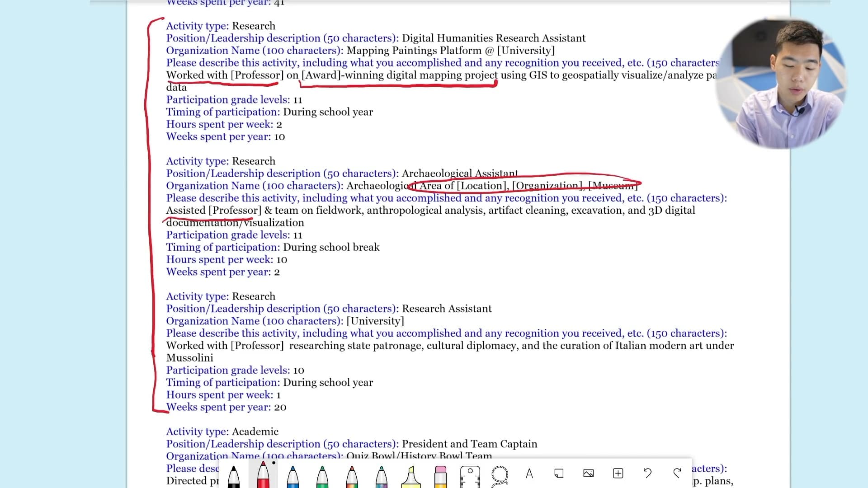Redo the last action

point(677,473)
